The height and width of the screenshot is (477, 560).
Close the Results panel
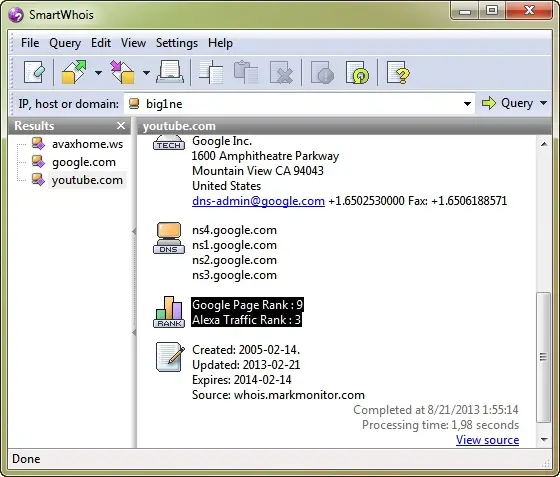coord(121,126)
